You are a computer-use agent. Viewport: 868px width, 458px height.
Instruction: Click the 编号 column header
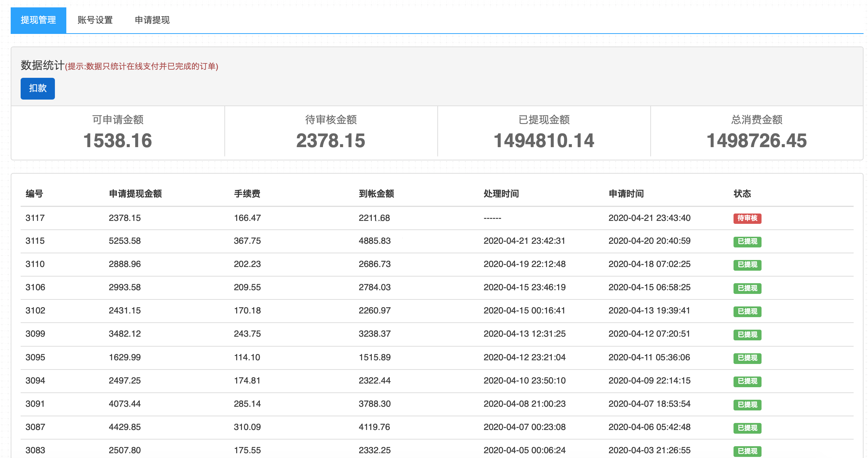point(34,194)
